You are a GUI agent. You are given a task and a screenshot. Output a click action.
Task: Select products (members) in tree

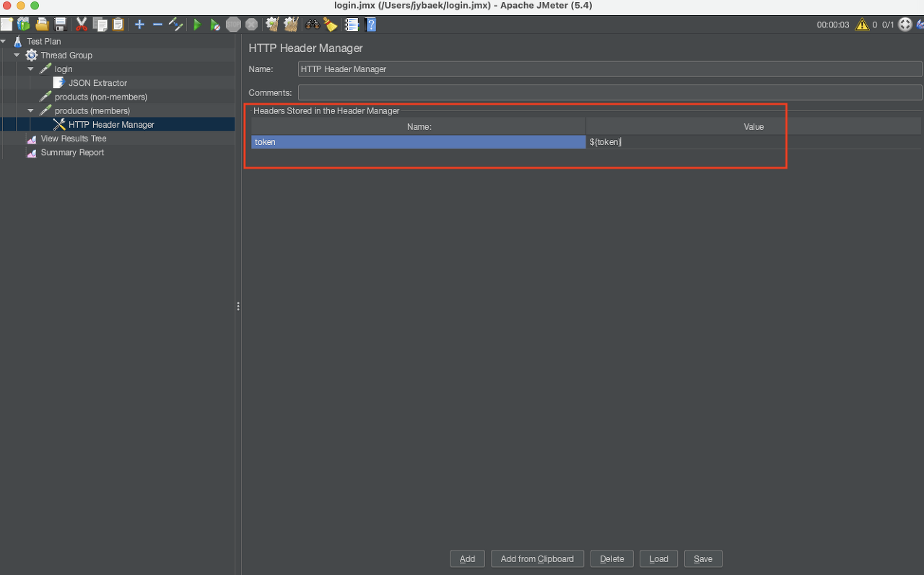pos(92,110)
